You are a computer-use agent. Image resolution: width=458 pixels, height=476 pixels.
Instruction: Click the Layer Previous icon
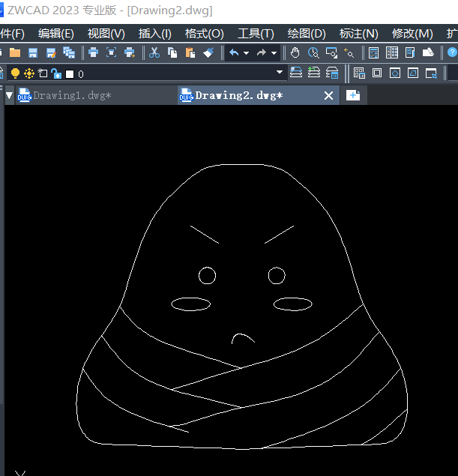tap(314, 73)
